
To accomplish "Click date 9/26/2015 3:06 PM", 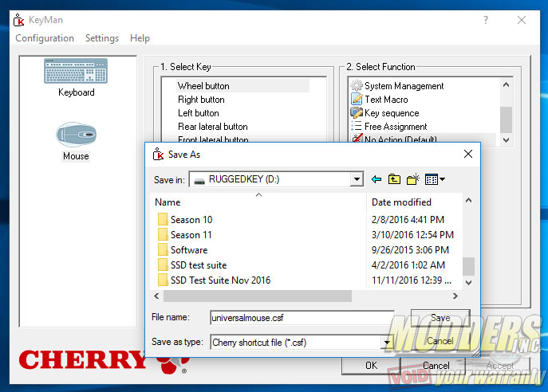I will [410, 250].
